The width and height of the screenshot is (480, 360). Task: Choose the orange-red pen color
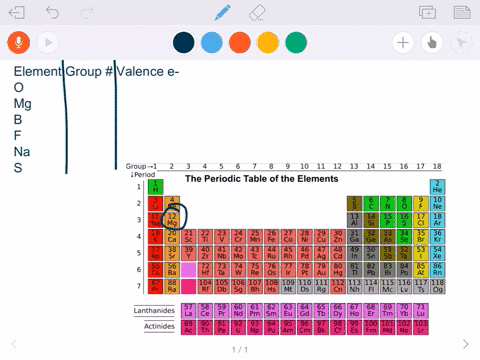click(240, 43)
